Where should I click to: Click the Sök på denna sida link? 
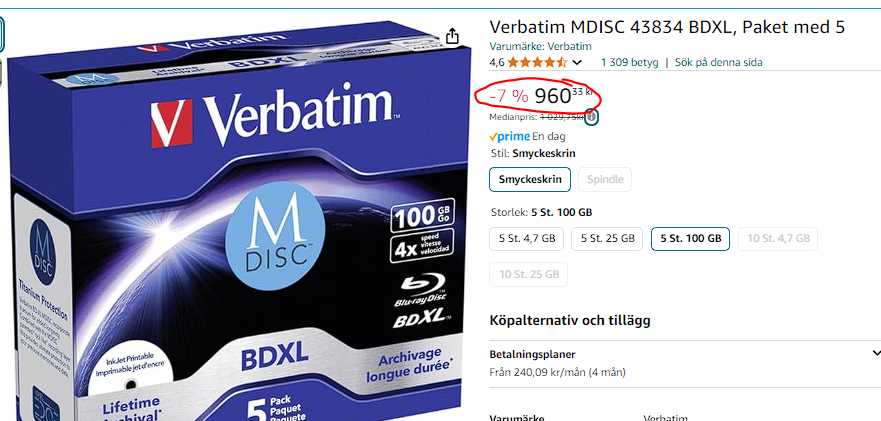point(719,62)
